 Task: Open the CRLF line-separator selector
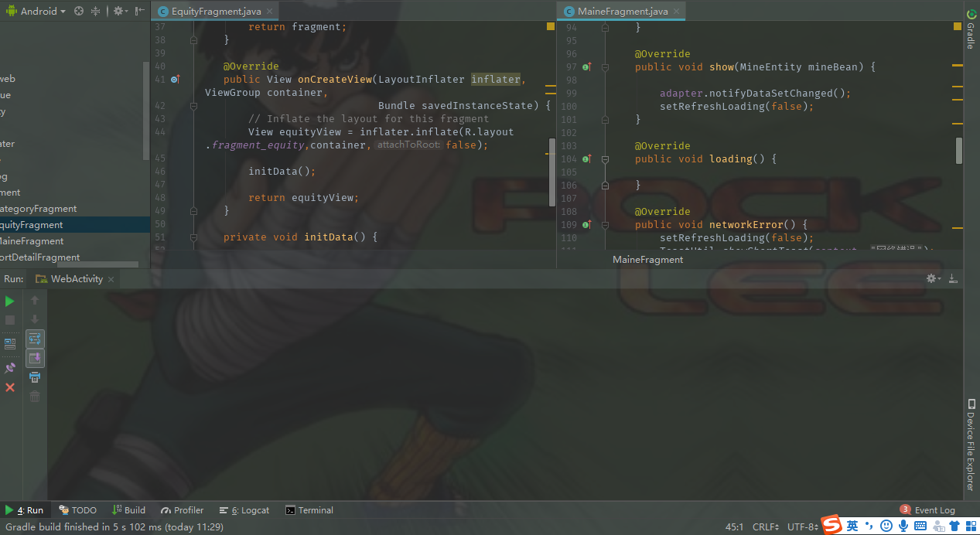[x=765, y=526]
